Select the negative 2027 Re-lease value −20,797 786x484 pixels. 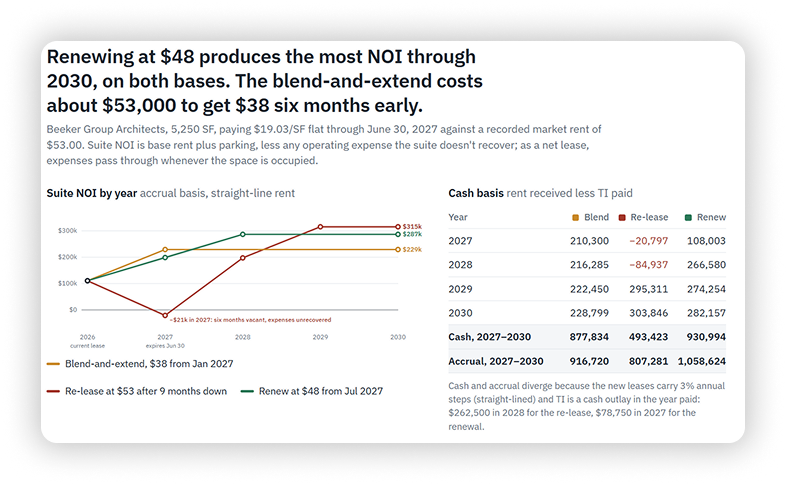click(x=648, y=241)
